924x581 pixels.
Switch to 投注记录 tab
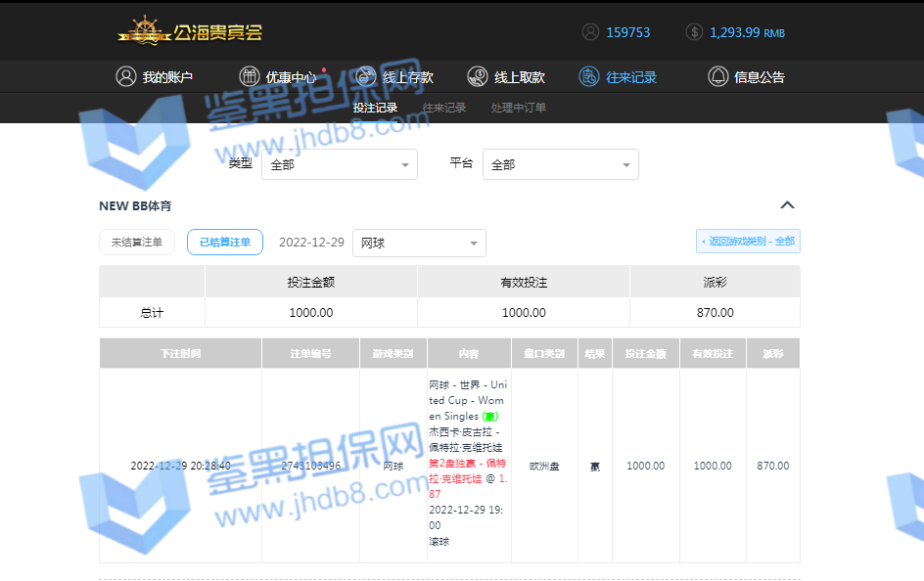tap(375, 108)
